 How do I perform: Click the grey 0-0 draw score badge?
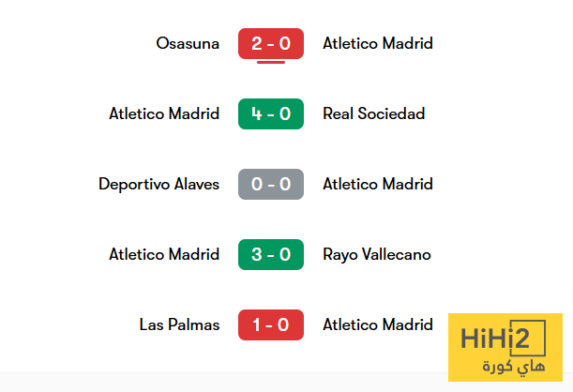tap(271, 184)
